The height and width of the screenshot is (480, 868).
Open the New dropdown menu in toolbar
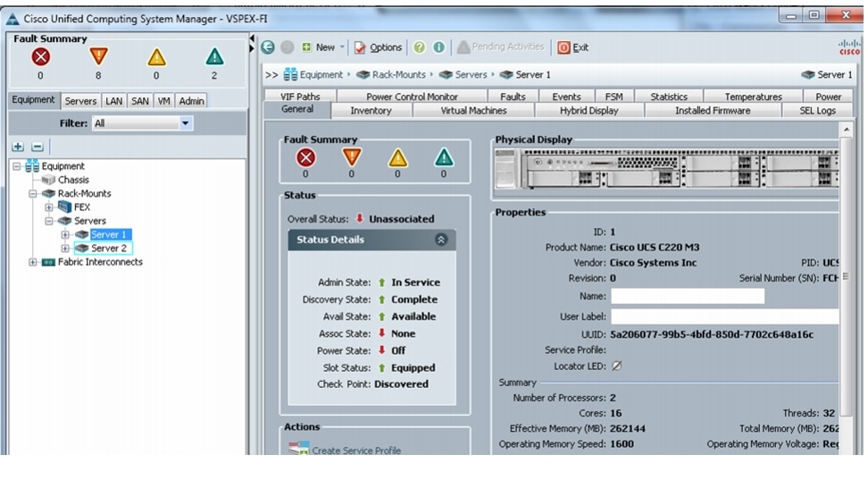coord(324,47)
